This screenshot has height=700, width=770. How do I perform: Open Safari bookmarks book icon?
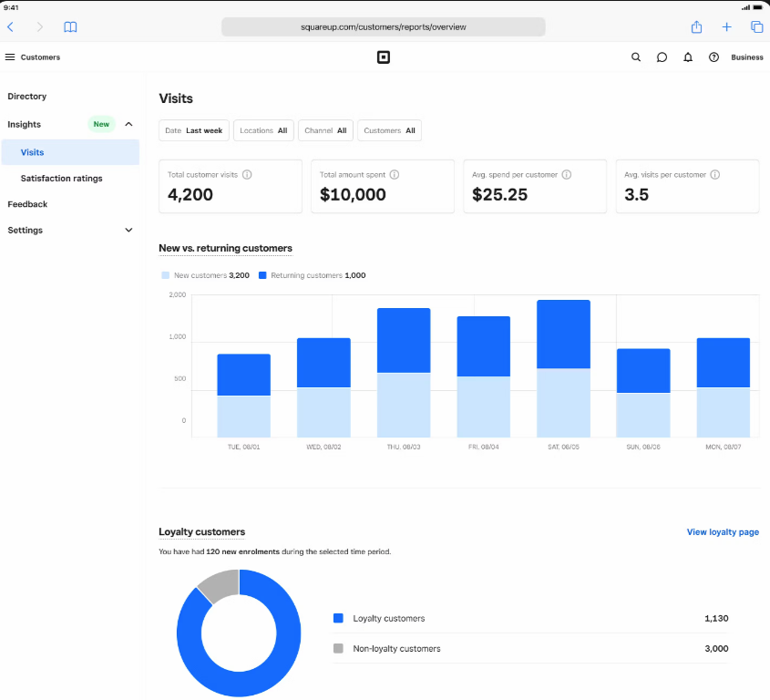click(70, 27)
